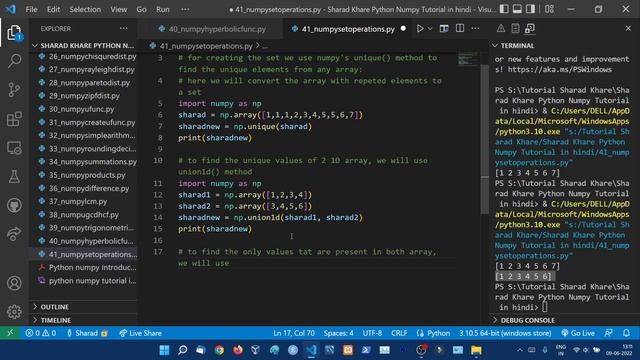Open the Explorer view in activity bar
Image resolution: width=640 pixels, height=360 pixels.
click(14, 32)
